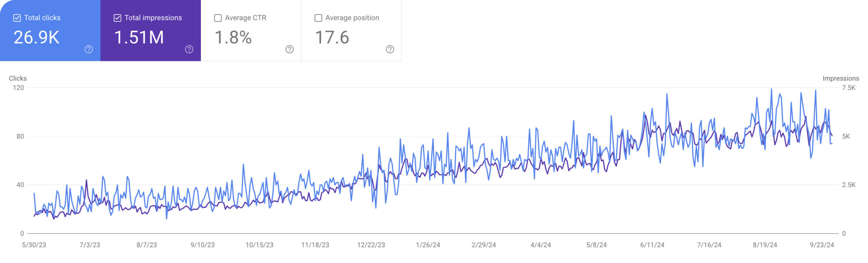Select the 1.51M total impressions value

139,38
